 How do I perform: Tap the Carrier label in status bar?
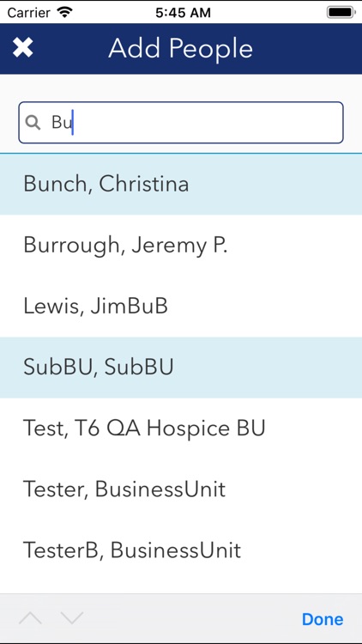point(28,13)
